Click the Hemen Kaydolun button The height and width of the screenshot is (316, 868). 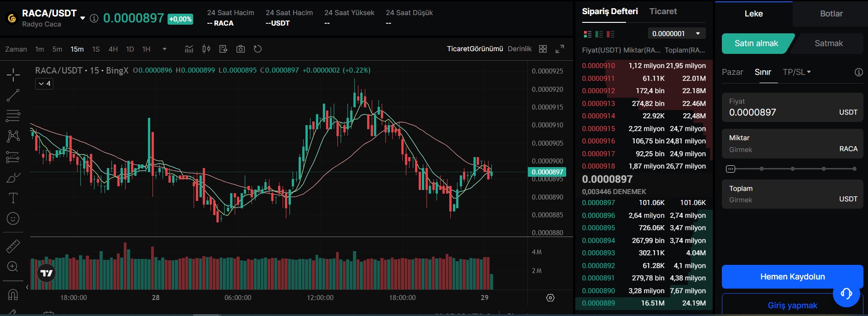point(792,277)
